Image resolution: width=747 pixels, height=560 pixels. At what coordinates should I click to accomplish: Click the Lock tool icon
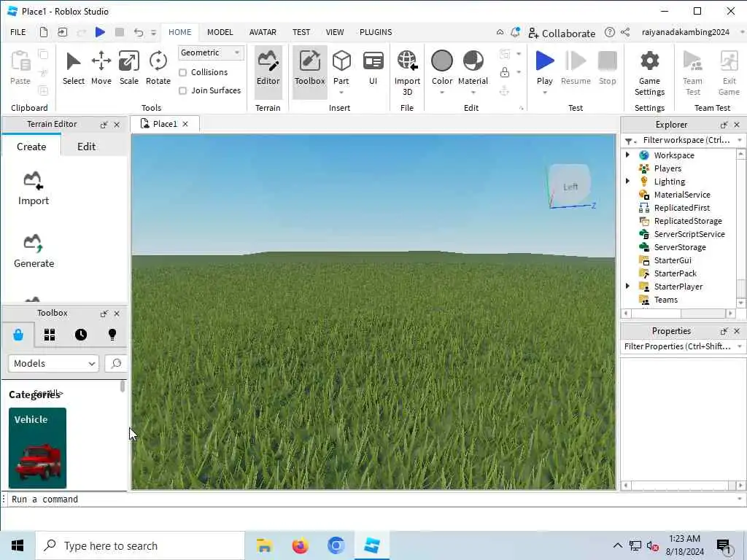505,72
